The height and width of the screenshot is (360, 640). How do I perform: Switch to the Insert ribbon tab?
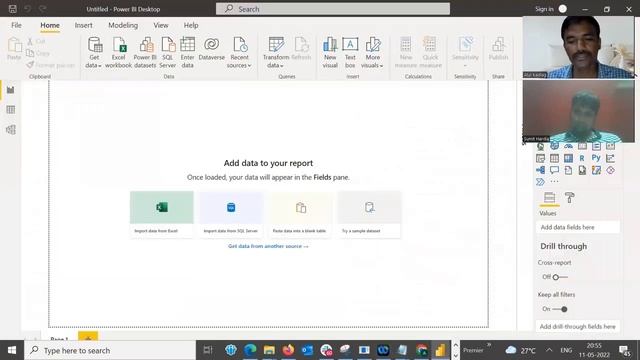point(83,25)
